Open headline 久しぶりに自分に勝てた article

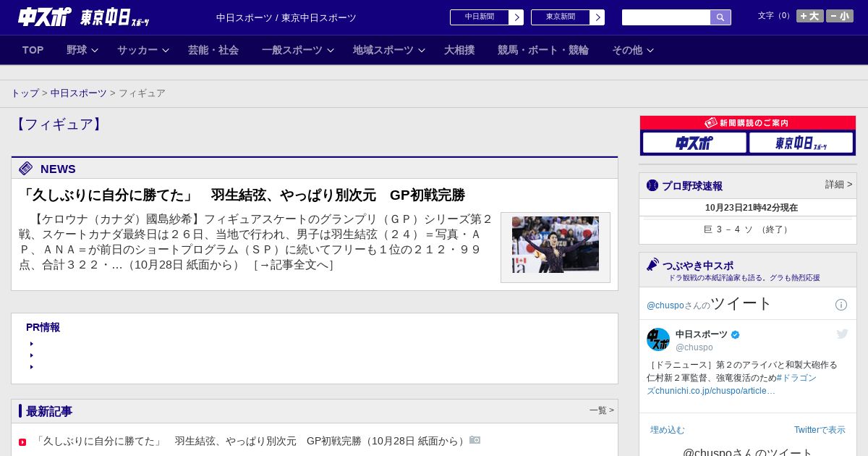coord(242,195)
